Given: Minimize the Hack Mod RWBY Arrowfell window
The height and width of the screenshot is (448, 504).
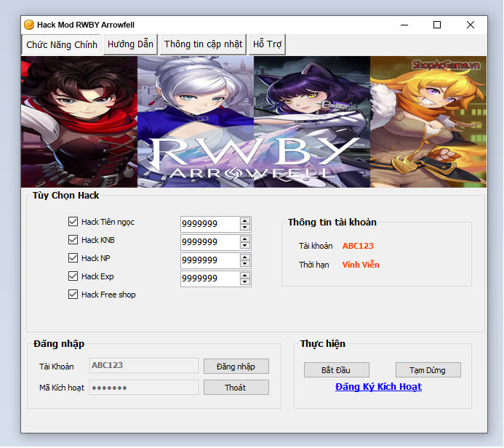Looking at the screenshot, I should 404,25.
